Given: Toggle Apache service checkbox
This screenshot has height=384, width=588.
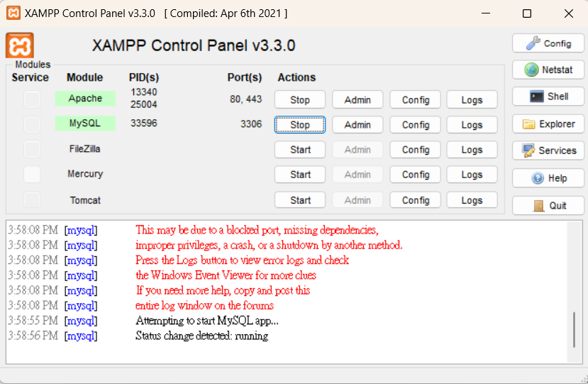Looking at the screenshot, I should click(x=32, y=99).
